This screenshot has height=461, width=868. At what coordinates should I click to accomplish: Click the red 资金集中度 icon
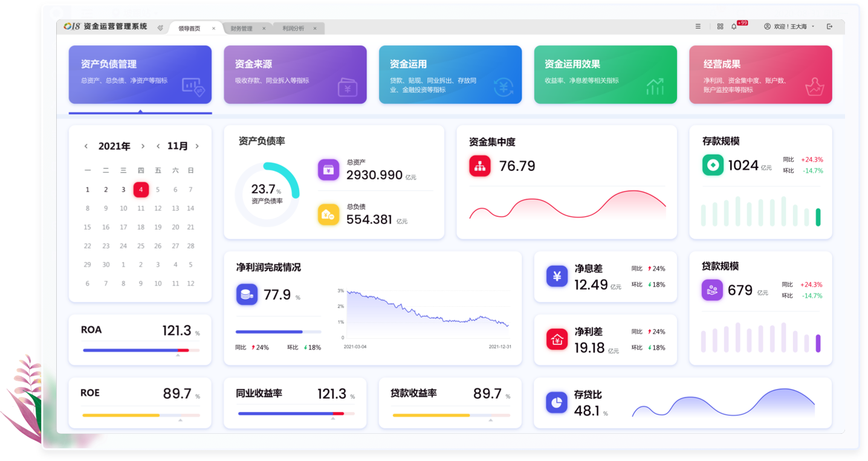(480, 166)
